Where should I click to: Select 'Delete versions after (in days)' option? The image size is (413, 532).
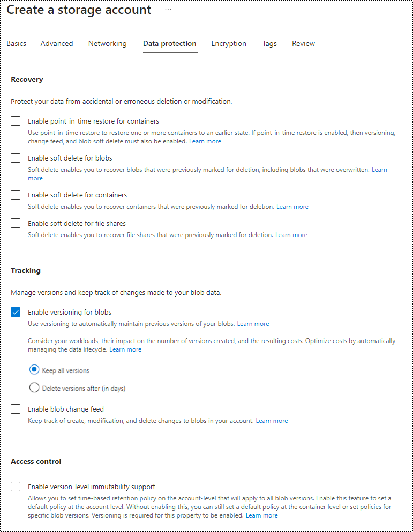pyautogui.click(x=34, y=388)
